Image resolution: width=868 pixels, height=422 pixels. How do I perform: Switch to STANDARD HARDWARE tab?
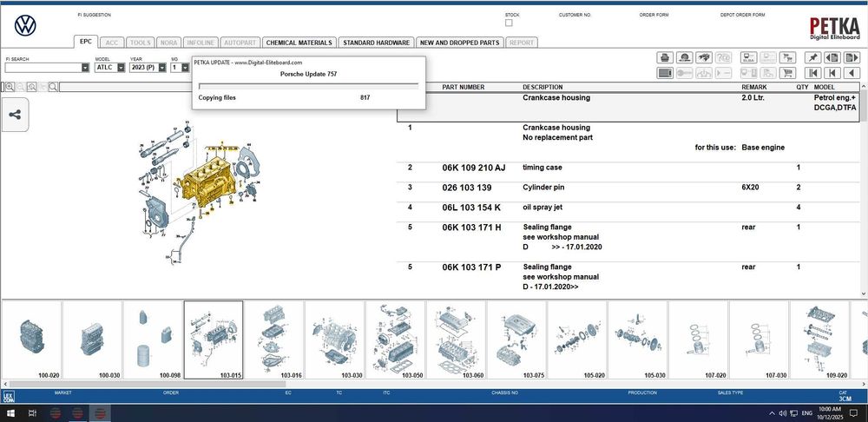377,43
